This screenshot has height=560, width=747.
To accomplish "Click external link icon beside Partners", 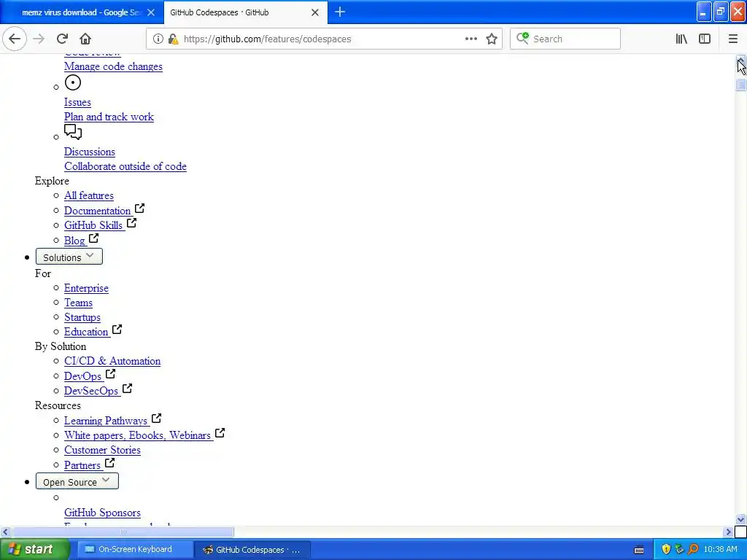I will [x=109, y=463].
